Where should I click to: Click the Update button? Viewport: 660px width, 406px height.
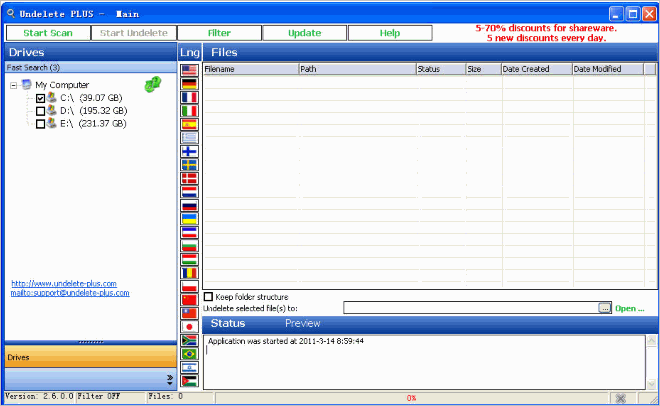tap(304, 33)
